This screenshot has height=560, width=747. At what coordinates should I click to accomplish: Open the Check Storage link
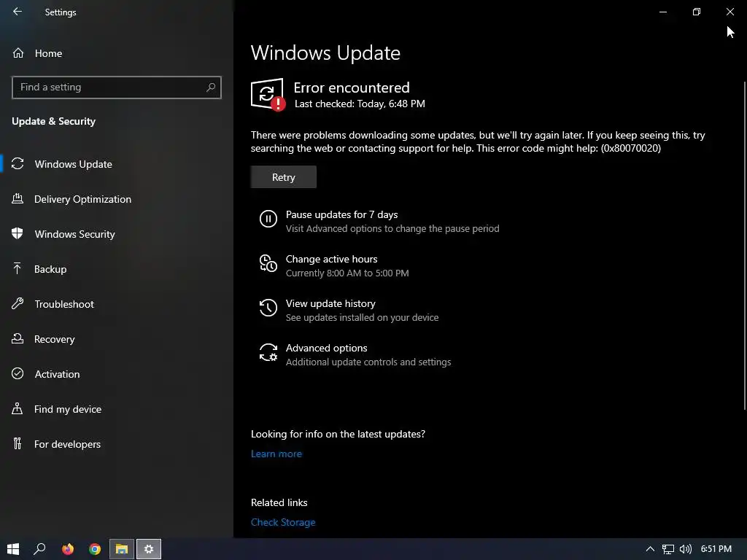coord(283,522)
